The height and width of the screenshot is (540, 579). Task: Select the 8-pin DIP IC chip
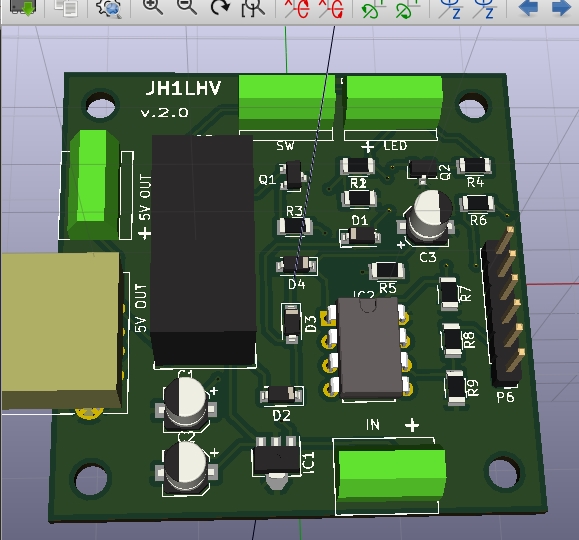(x=369, y=347)
